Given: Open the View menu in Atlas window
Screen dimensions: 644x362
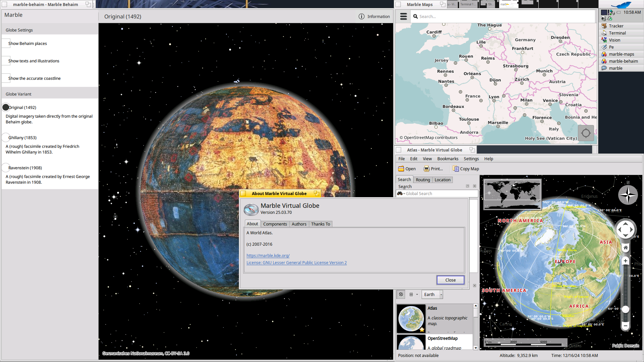Looking at the screenshot, I should pyautogui.click(x=427, y=159).
